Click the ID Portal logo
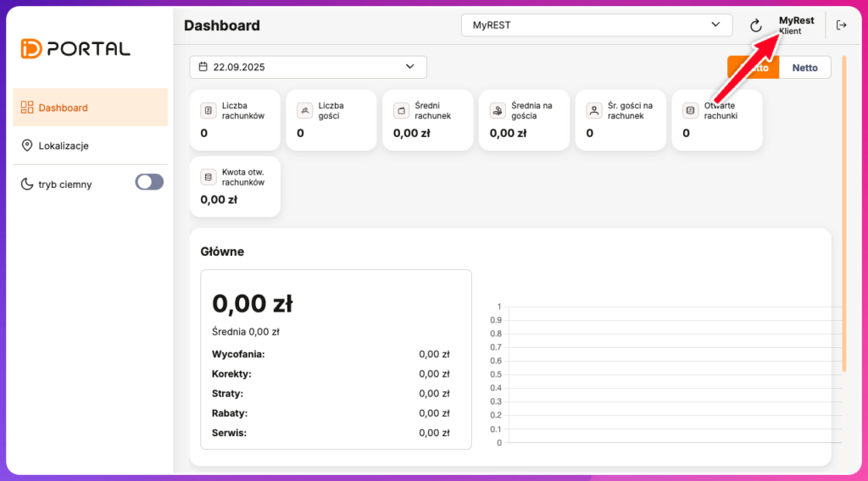Image resolution: width=868 pixels, height=481 pixels. (75, 48)
